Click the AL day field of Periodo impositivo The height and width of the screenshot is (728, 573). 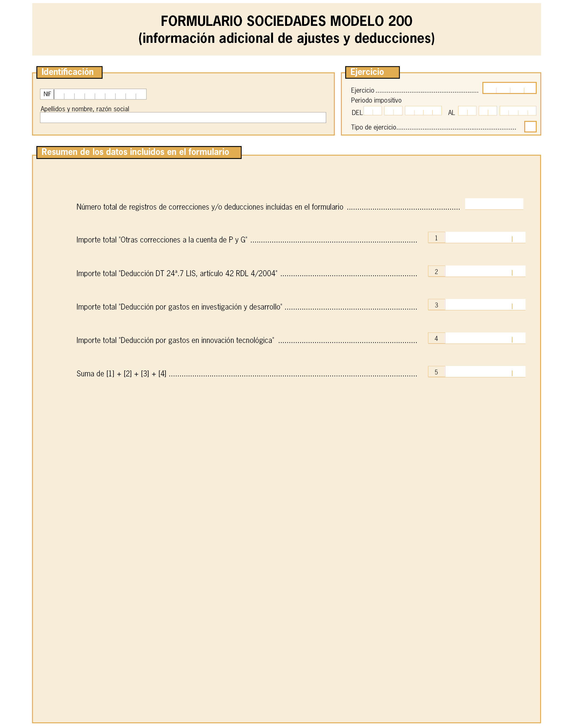click(467, 111)
